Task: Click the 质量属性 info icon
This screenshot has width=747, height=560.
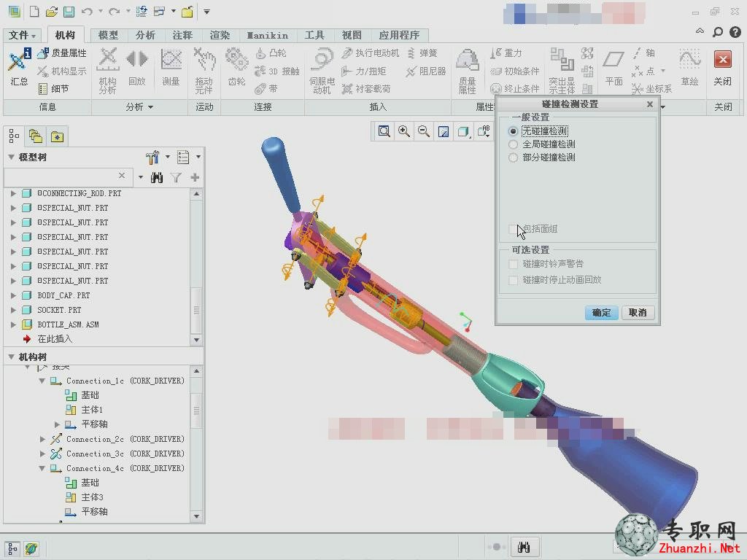Action: (43, 52)
